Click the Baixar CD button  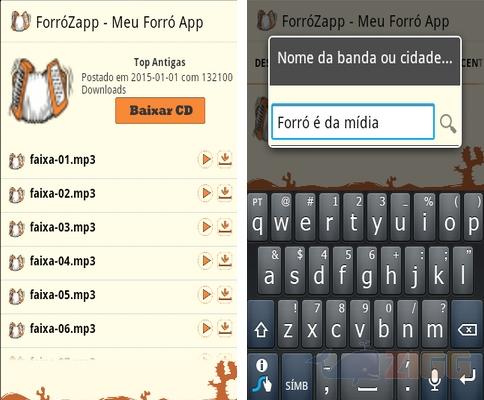coord(160,110)
